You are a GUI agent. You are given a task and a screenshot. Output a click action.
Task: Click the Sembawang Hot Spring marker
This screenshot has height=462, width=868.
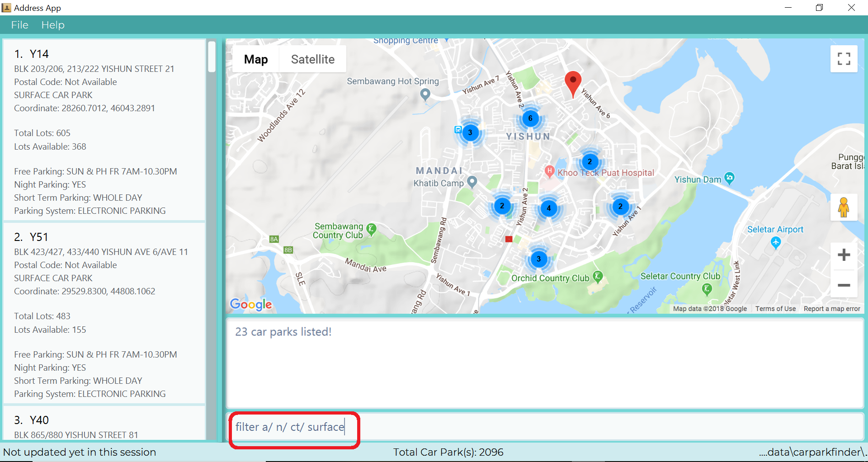coord(425,94)
